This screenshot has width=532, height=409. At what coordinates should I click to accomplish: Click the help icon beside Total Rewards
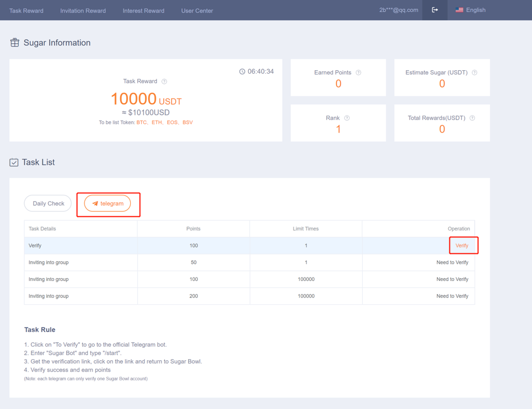coord(472,118)
